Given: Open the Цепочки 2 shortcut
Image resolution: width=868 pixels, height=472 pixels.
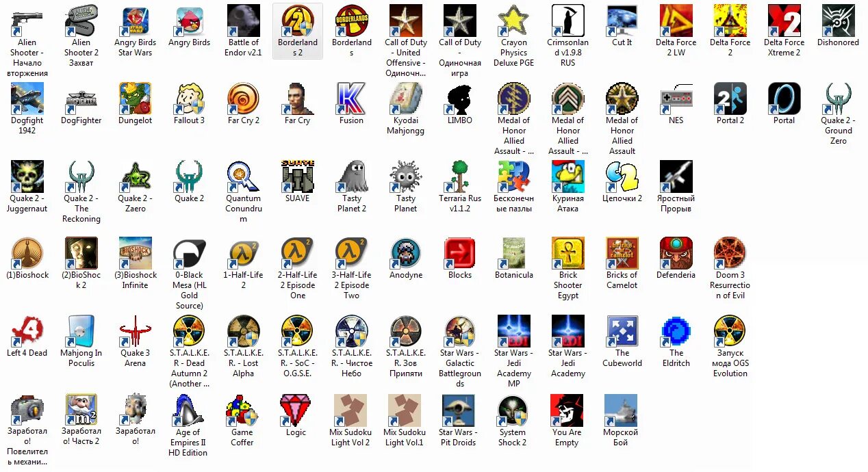Looking at the screenshot, I should [622, 176].
